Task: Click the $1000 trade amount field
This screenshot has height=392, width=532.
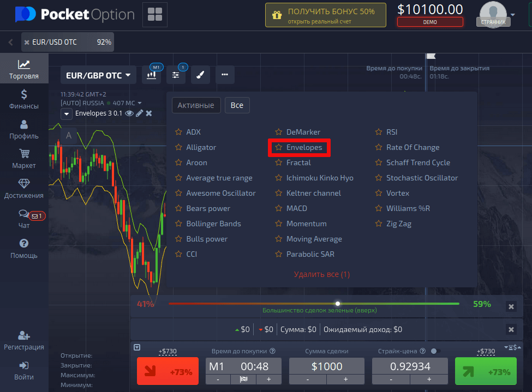Action: (x=327, y=367)
